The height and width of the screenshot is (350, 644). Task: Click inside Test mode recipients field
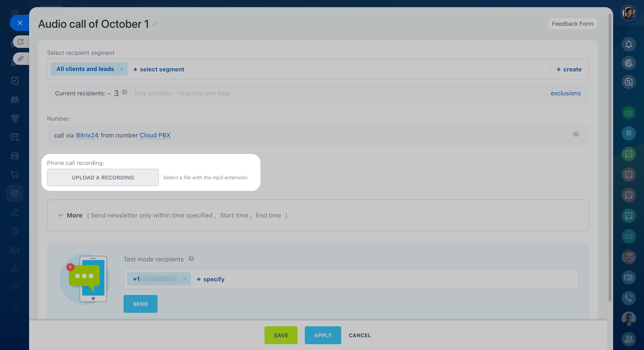375,279
